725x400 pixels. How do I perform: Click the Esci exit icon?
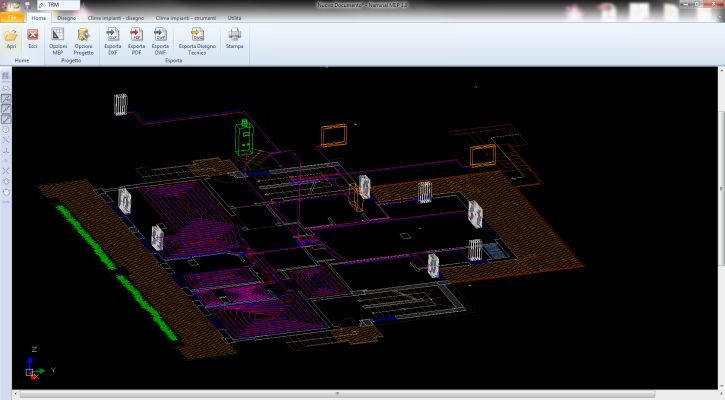coord(33,37)
